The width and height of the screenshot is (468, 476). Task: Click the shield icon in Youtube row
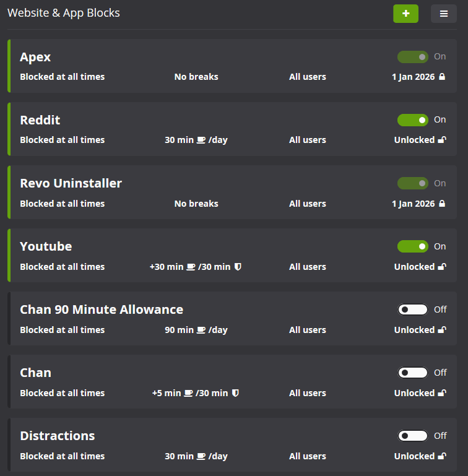pos(238,267)
